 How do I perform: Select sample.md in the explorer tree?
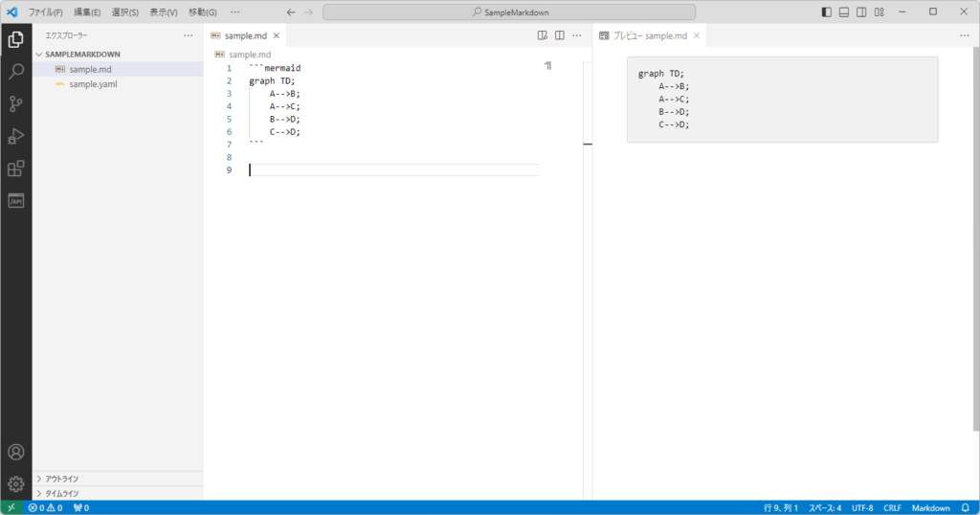coord(118,69)
